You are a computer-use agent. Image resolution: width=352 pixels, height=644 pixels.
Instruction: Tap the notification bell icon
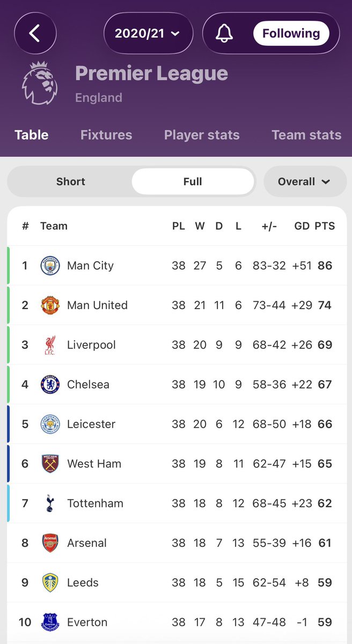point(225,33)
